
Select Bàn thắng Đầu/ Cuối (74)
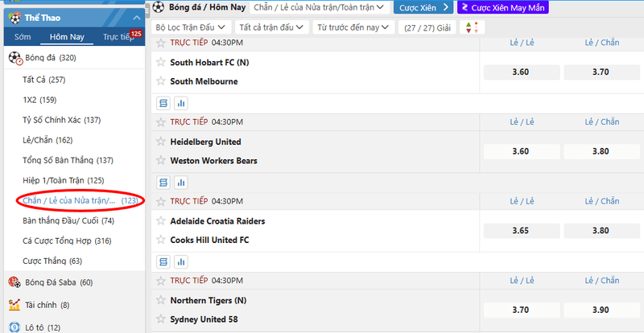coord(68,221)
